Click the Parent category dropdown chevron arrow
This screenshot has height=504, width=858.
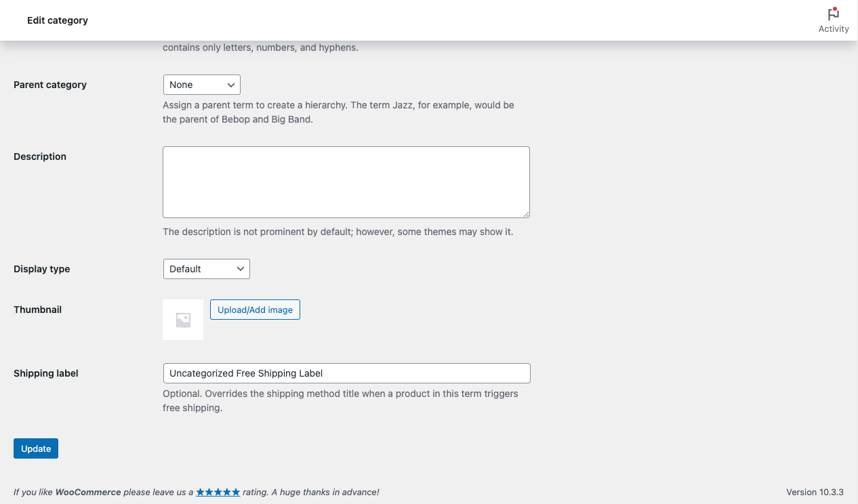tap(231, 85)
